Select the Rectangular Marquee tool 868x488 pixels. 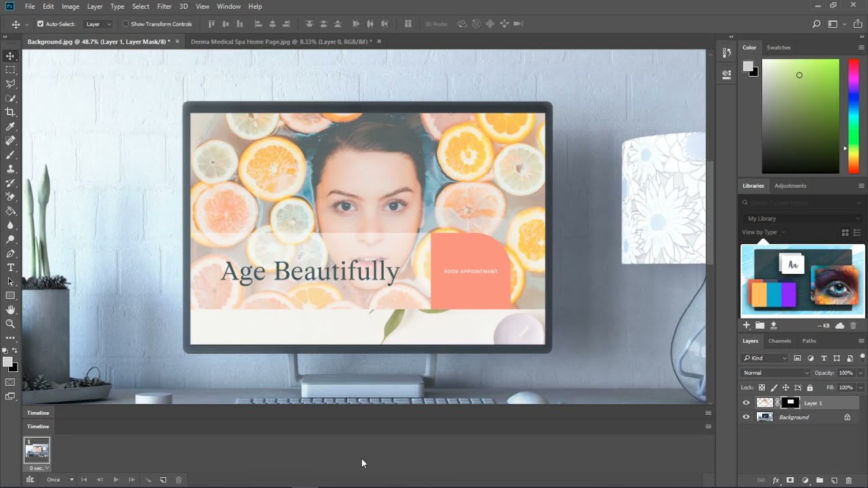10,70
